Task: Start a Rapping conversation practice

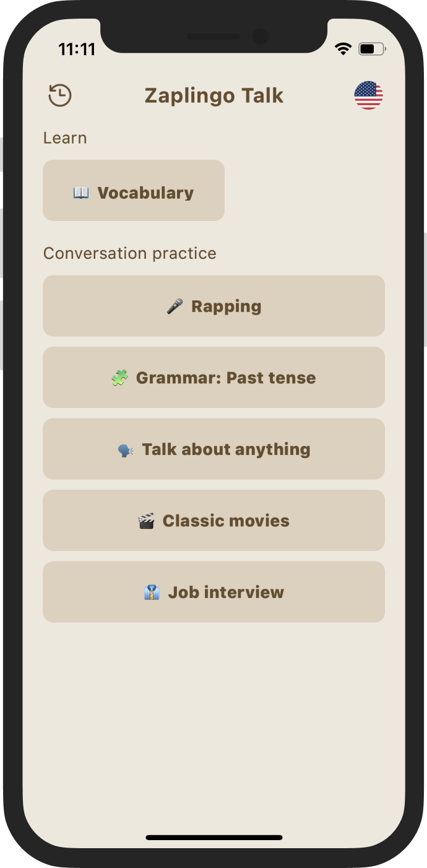Action: [x=213, y=306]
